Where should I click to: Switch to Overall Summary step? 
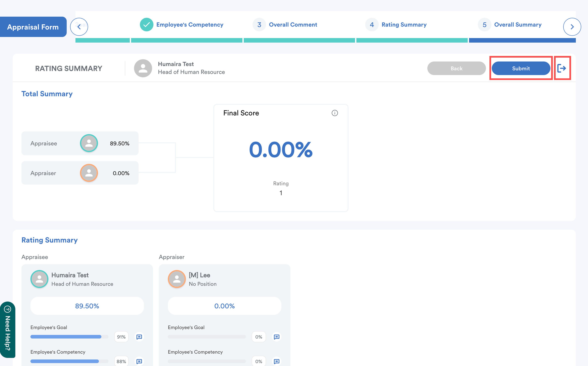tap(518, 25)
